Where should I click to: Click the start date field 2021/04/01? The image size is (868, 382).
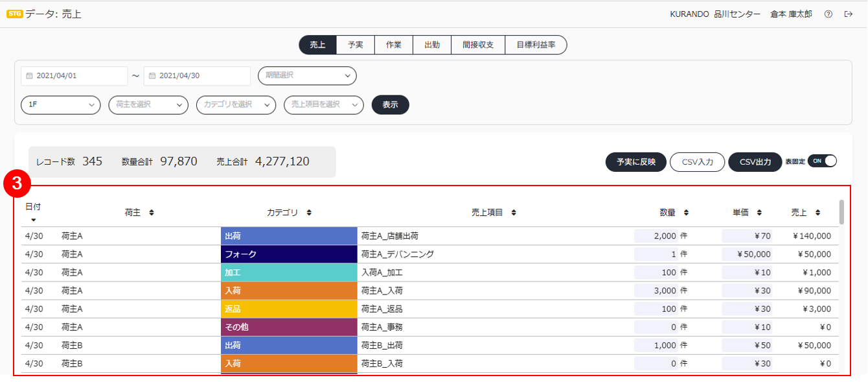coord(74,76)
